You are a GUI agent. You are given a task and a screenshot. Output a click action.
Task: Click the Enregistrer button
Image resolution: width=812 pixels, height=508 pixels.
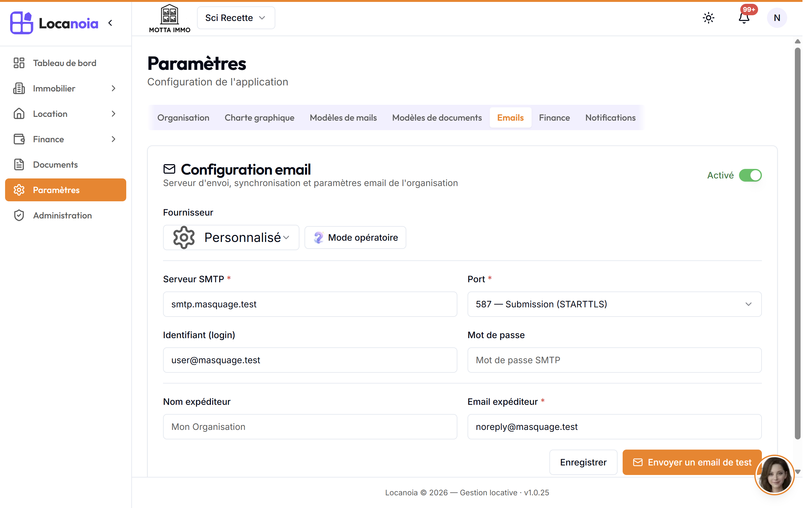click(583, 462)
